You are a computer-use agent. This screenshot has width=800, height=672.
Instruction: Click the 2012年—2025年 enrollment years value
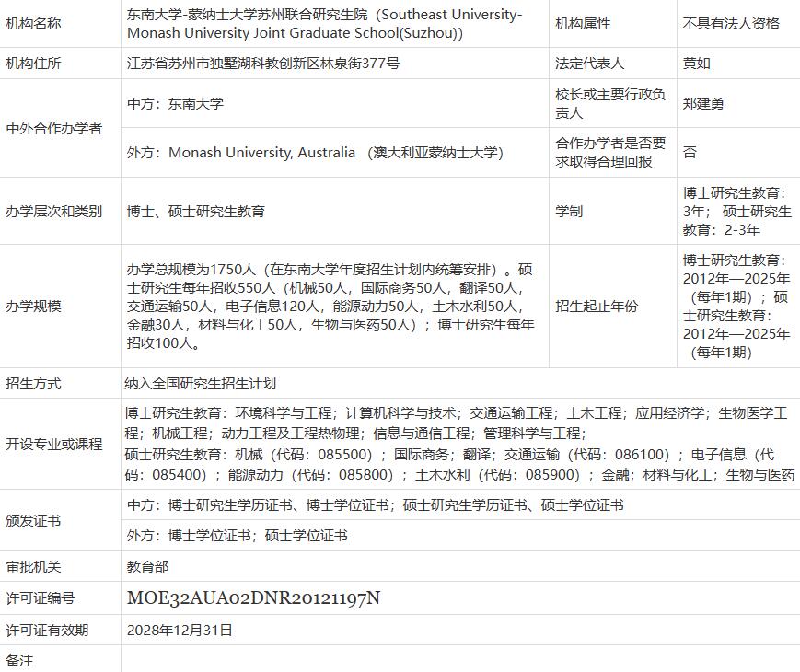pyautogui.click(x=736, y=307)
